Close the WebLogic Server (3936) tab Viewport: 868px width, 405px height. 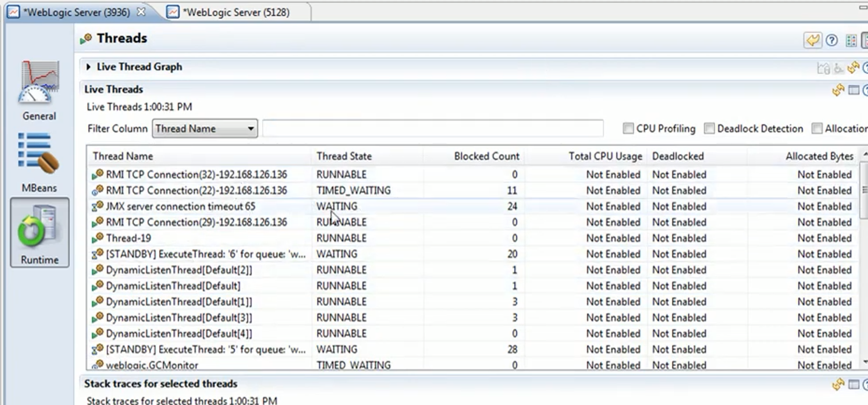141,12
